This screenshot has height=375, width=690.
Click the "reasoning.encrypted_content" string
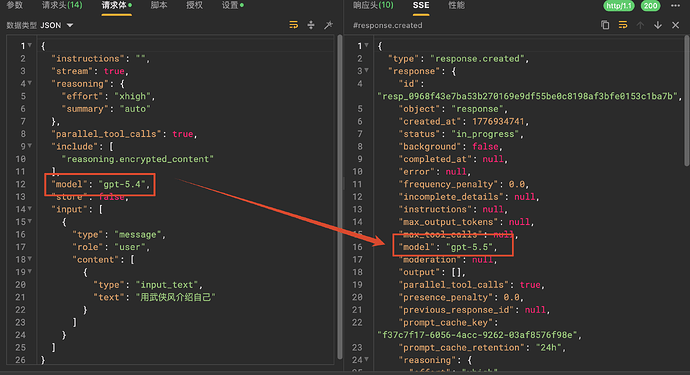click(138, 159)
